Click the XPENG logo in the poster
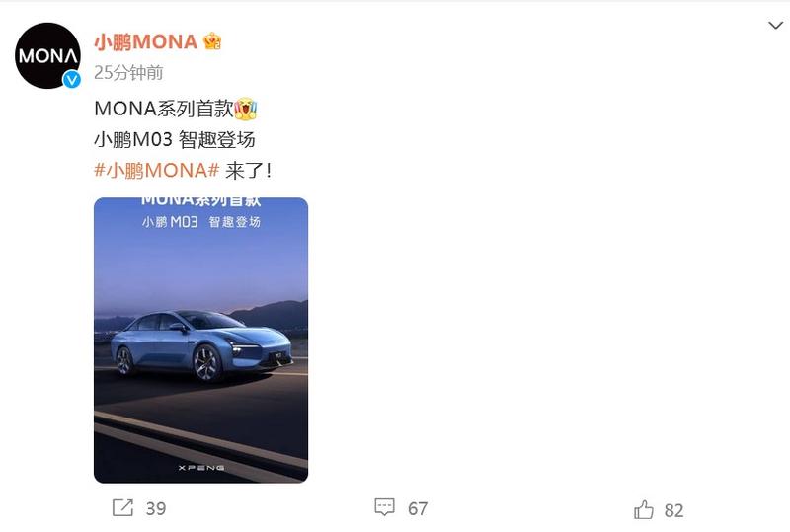The image size is (790, 532). pos(201,468)
